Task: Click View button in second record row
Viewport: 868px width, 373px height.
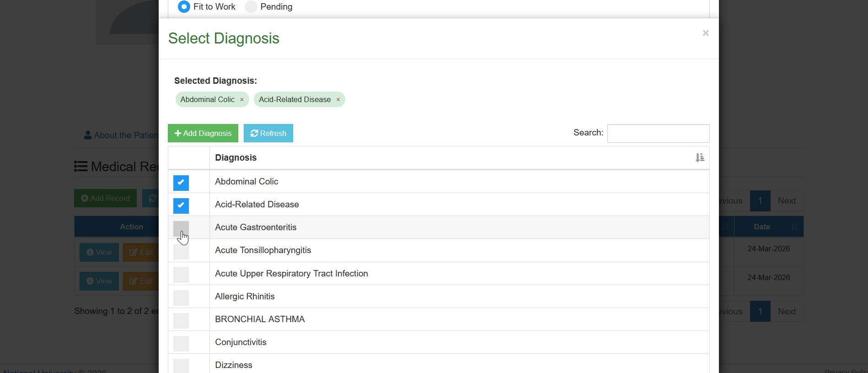Action: click(99, 281)
